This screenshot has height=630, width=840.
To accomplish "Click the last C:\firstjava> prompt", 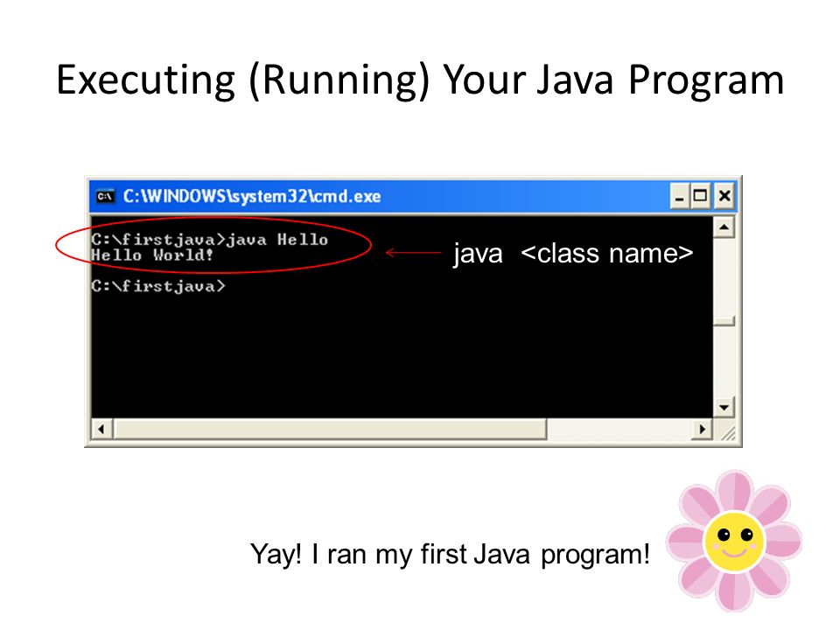I will 158,286.
